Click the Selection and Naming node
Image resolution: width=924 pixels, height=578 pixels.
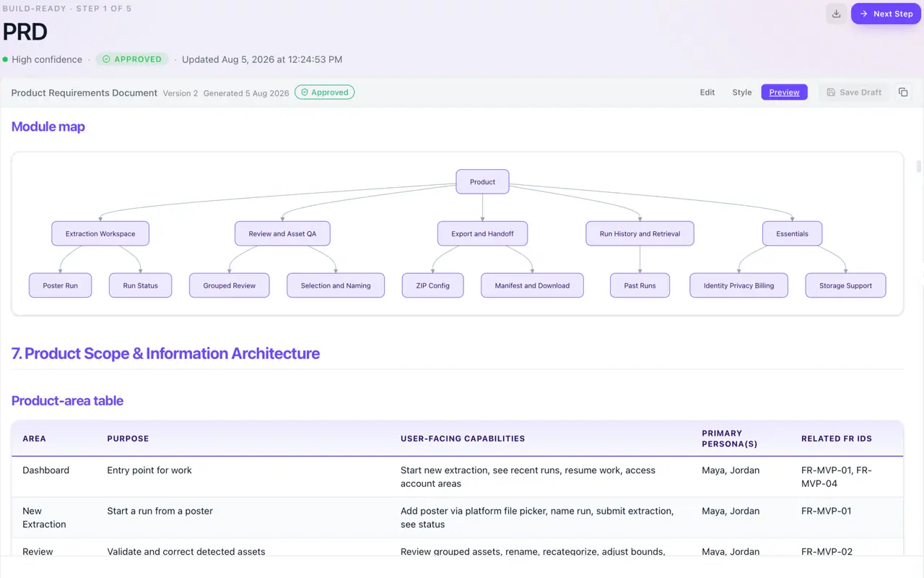[336, 285]
